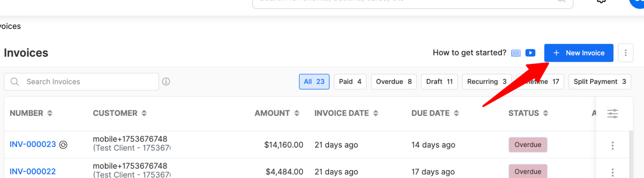
Task: Click the recurring icon beside INV-000023
Action: pos(63,145)
